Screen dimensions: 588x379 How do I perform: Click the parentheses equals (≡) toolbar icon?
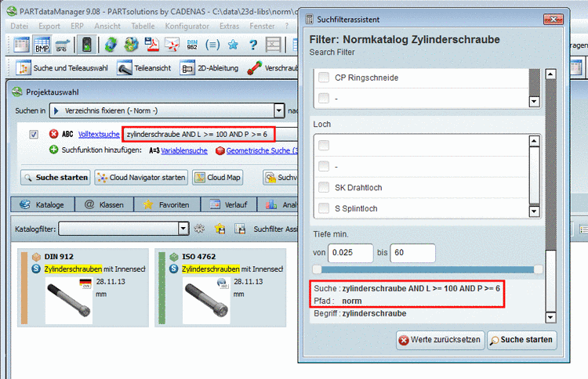(x=212, y=45)
